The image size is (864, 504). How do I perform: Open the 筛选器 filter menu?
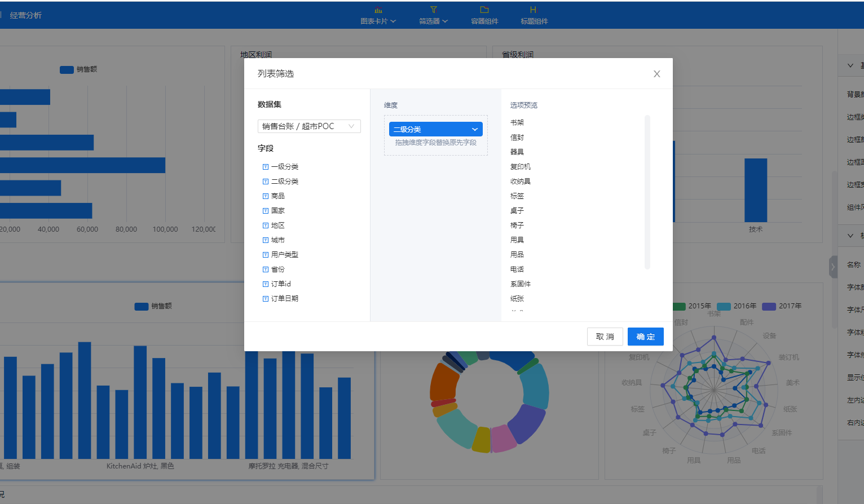point(433,16)
